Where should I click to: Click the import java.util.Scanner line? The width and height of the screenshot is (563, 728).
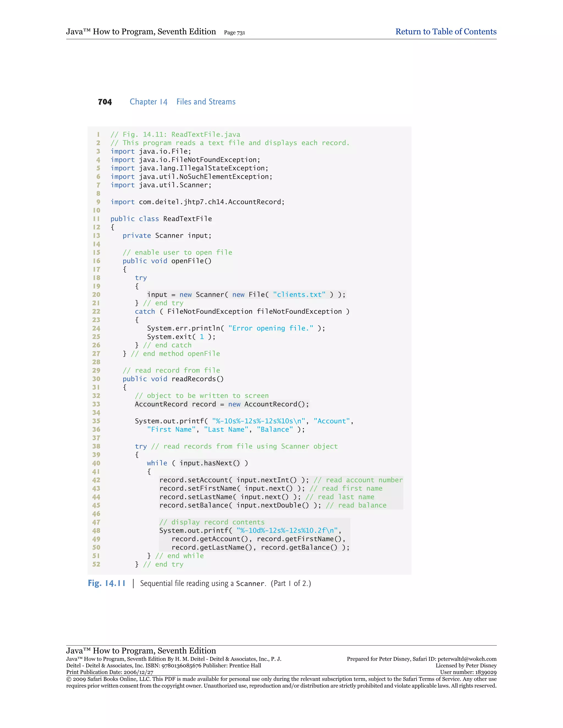[x=161, y=185]
